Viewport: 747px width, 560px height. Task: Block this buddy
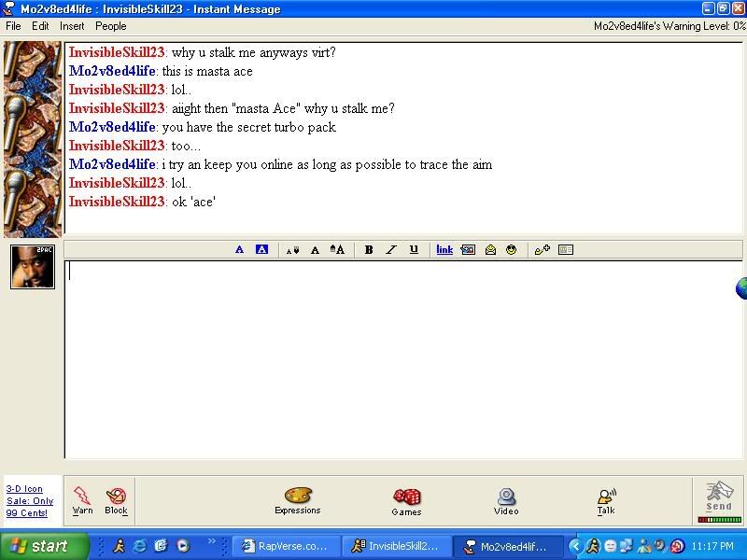[x=116, y=500]
